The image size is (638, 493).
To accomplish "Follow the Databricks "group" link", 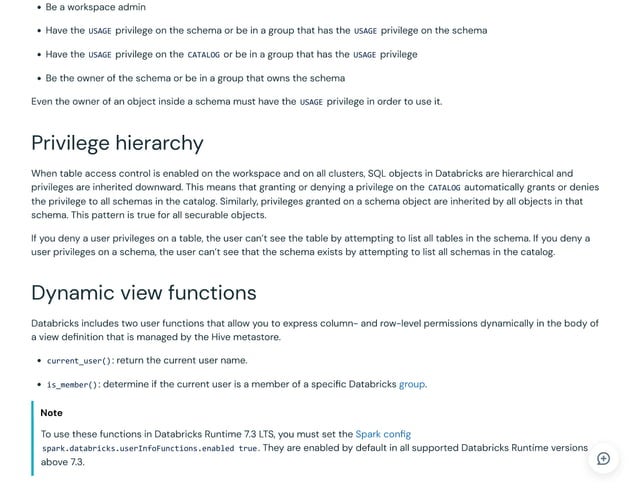I will pyautogui.click(x=412, y=384).
